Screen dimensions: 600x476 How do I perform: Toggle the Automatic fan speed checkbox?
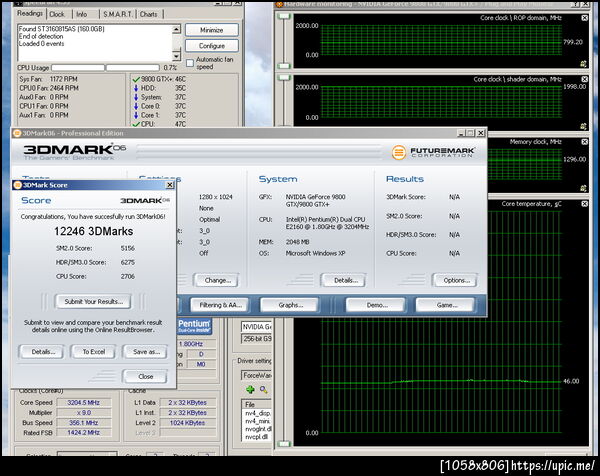click(x=190, y=63)
